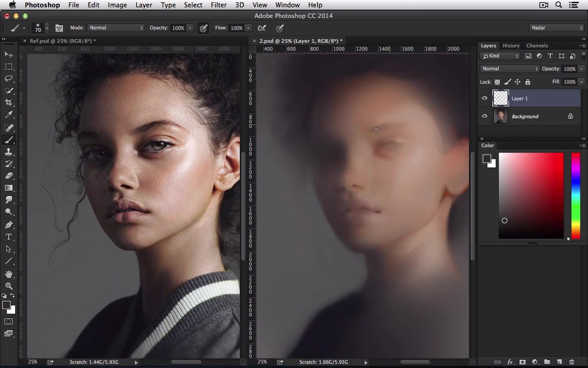Select the Clone Stamp tool
The height and width of the screenshot is (368, 588).
[x=9, y=152]
